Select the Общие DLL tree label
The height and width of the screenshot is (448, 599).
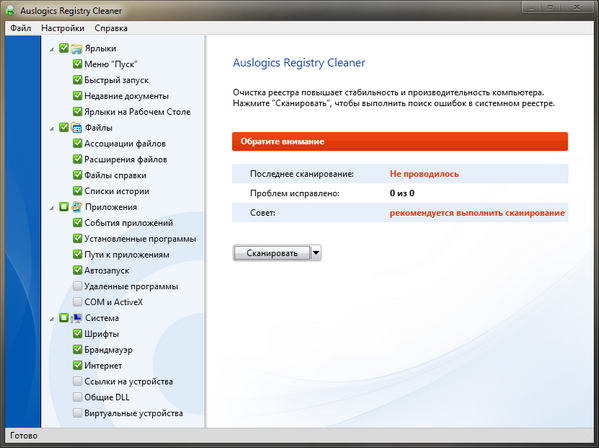pyautogui.click(x=107, y=397)
